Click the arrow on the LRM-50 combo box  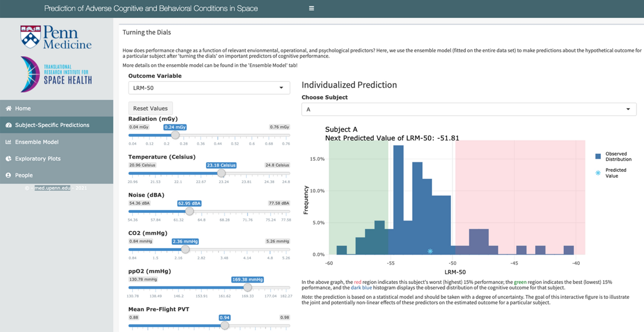click(x=281, y=88)
